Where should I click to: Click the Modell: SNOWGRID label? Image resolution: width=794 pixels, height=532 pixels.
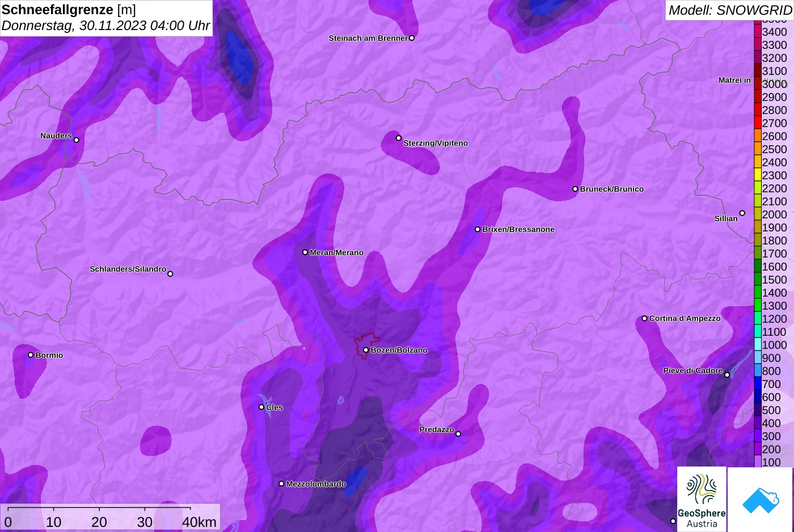(x=730, y=10)
